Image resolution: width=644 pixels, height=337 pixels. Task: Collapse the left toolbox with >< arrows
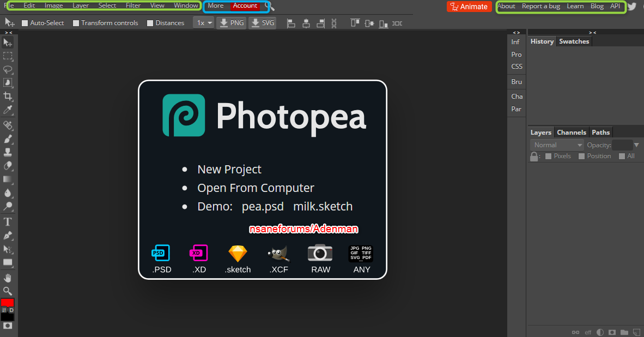pos(8,33)
